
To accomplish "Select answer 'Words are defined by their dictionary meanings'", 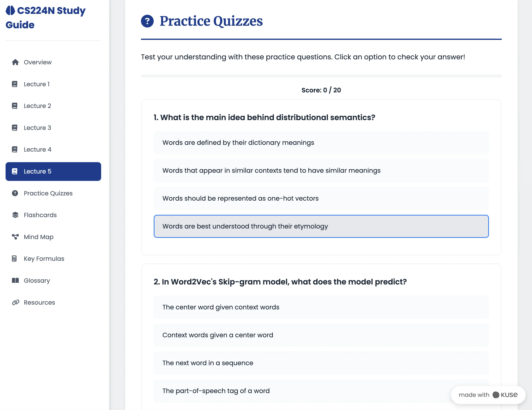I will click(321, 143).
